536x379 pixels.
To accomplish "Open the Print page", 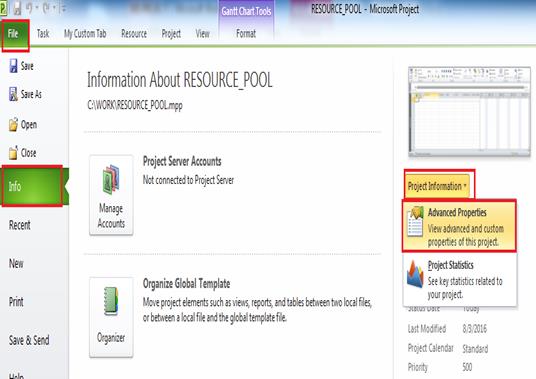I will (16, 301).
